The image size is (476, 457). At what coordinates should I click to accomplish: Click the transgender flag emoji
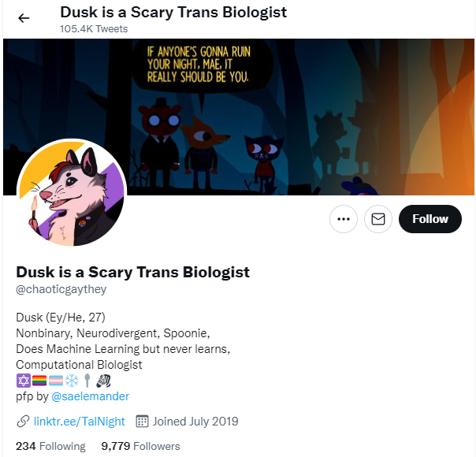coord(55,381)
